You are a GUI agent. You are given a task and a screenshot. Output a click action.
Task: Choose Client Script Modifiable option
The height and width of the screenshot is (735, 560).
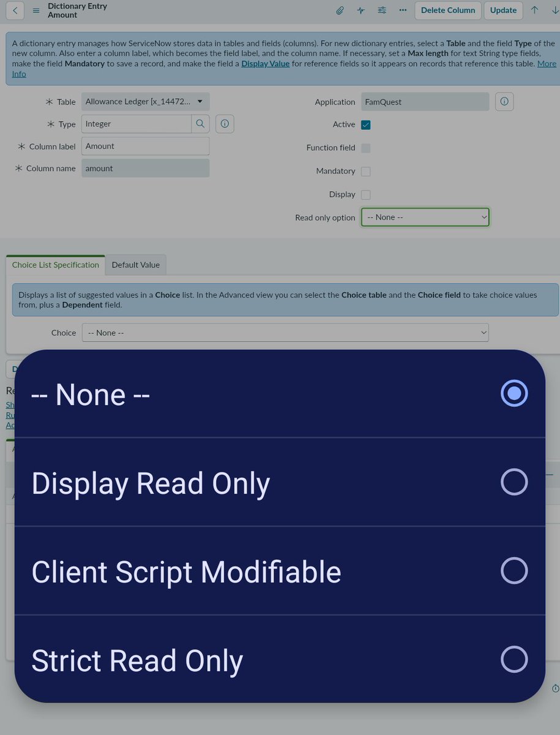point(280,571)
